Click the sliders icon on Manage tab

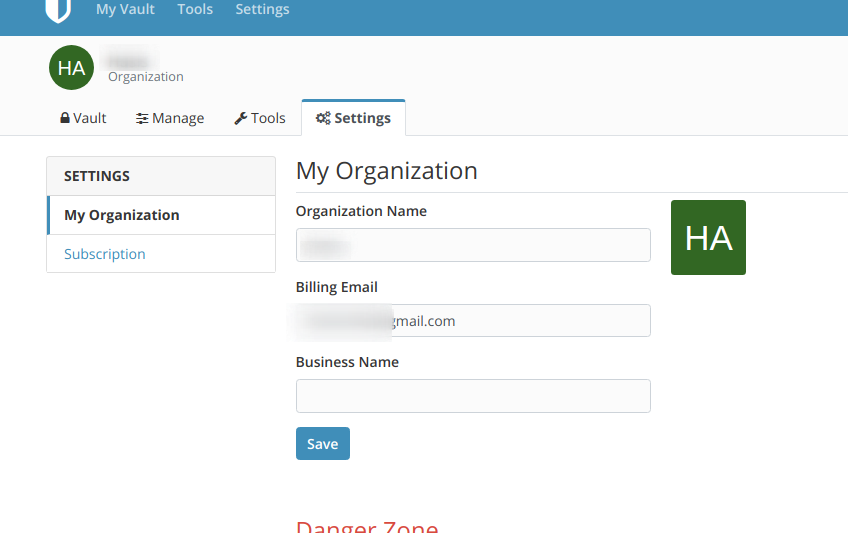click(x=142, y=118)
